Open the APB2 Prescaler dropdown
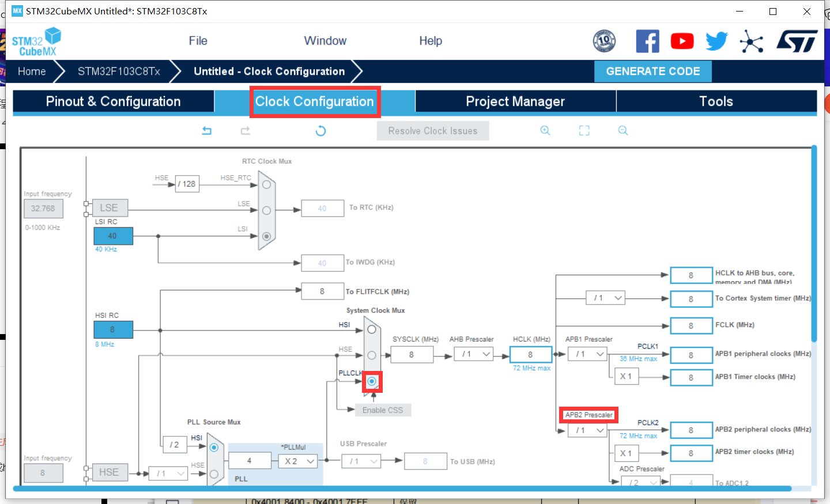This screenshot has width=830, height=504. pos(588,430)
